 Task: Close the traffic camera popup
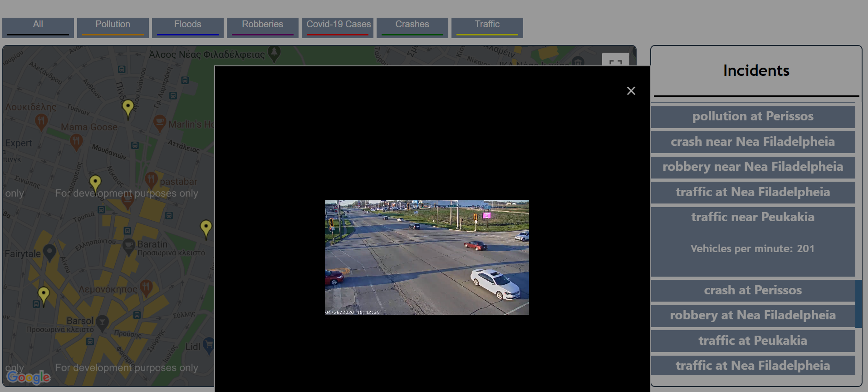click(x=631, y=91)
